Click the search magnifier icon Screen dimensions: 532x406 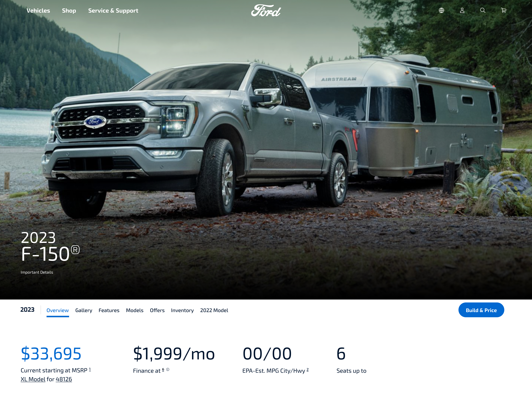[x=483, y=10]
